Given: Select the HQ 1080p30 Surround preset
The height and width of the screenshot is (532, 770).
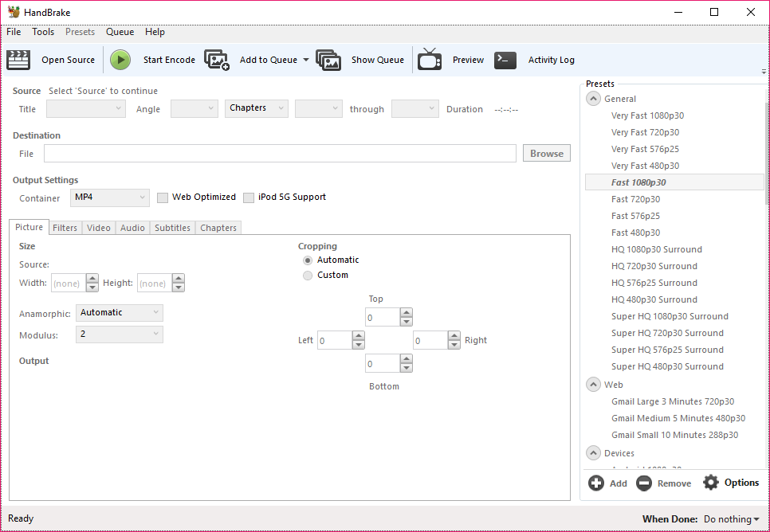Looking at the screenshot, I should 657,249.
